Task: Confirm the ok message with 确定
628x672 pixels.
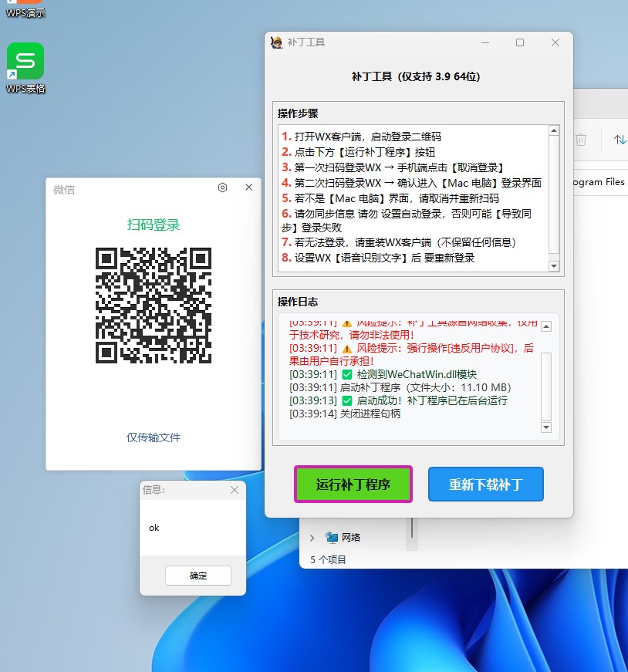Action: click(198, 576)
